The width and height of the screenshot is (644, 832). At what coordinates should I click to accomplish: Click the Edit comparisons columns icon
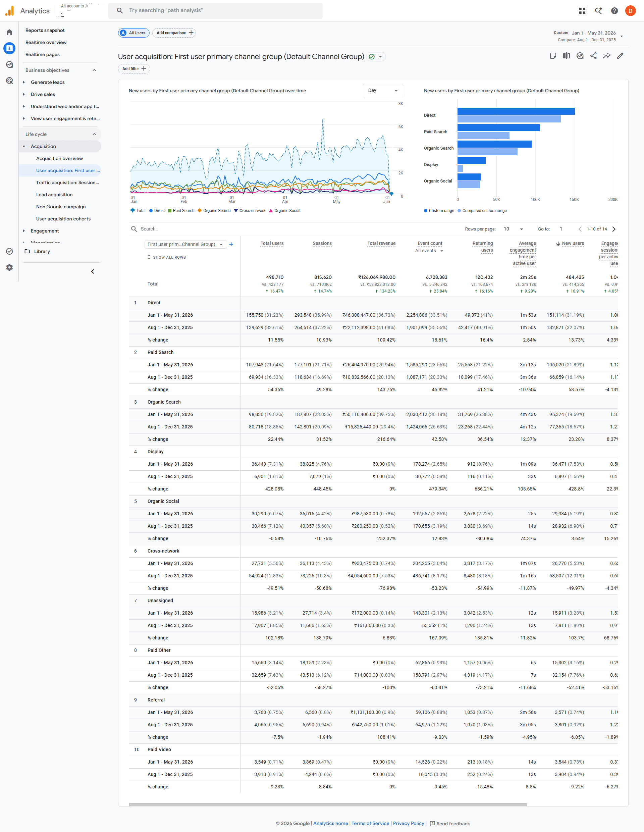[566, 56]
